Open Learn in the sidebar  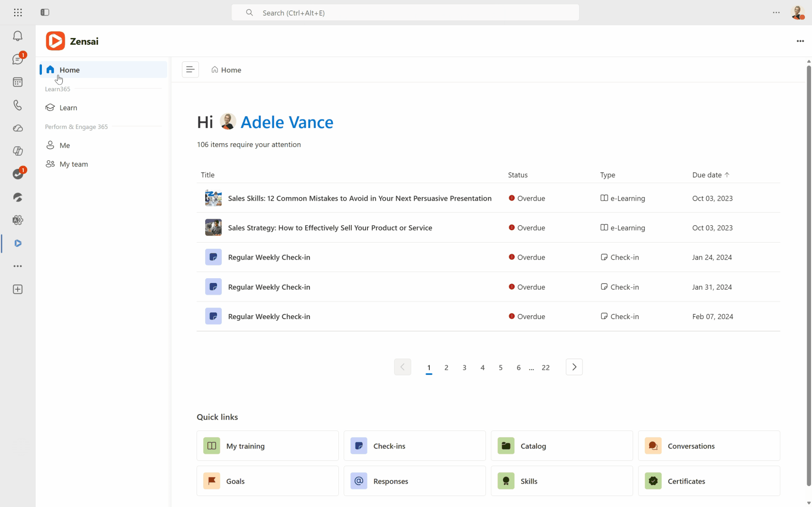[103, 107]
